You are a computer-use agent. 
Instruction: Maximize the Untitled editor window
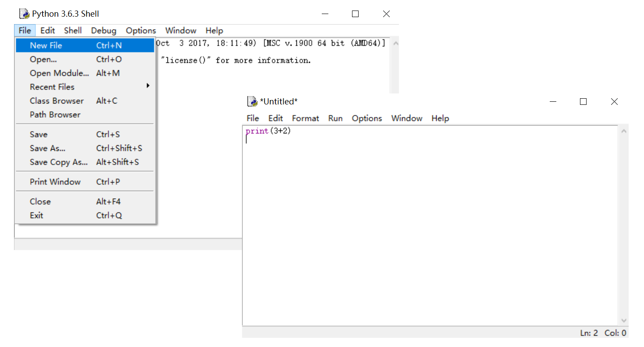583,102
